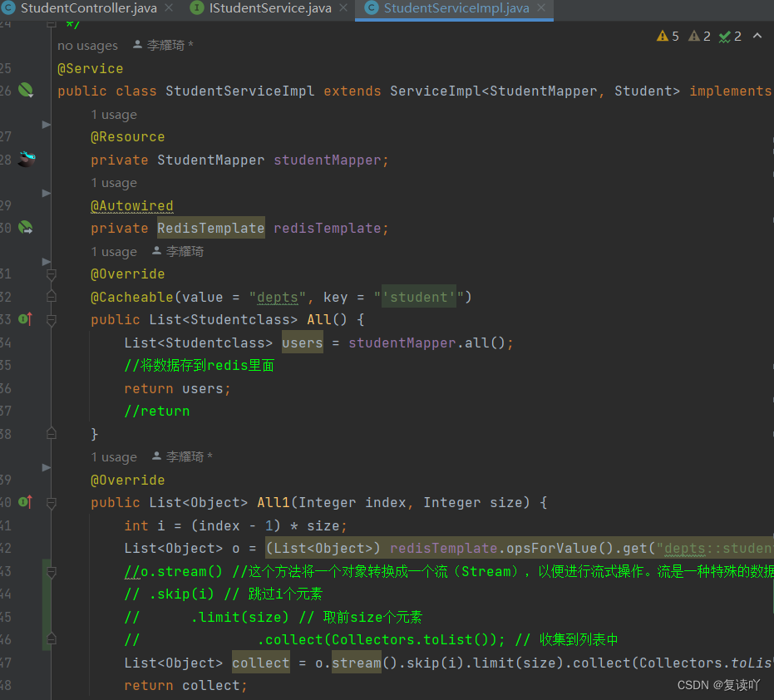The height and width of the screenshot is (700, 774).
Task: Click the highlighted users variable at line 34
Action: point(302,343)
